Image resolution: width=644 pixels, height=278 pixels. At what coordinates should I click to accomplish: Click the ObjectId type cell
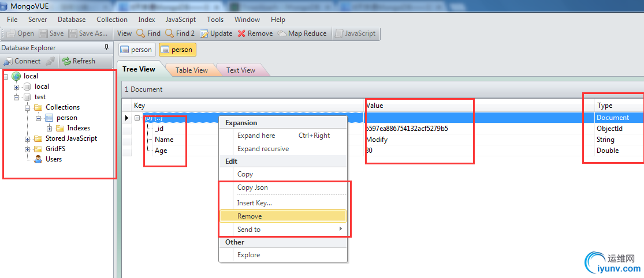tap(619, 129)
